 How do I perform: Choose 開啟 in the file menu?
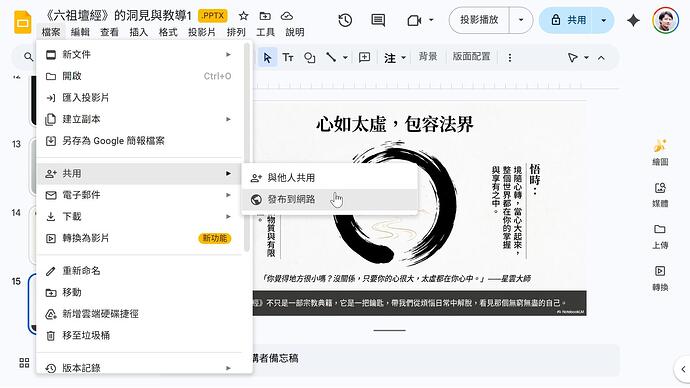click(139, 76)
